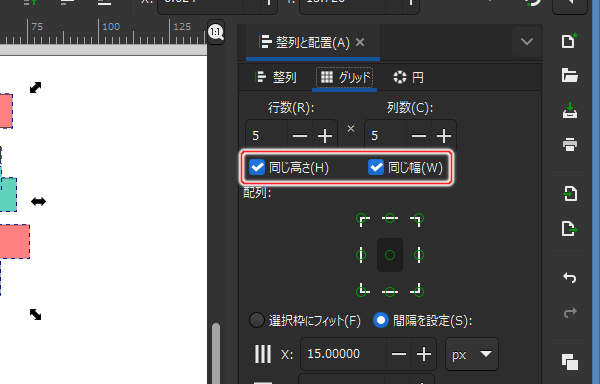Set alignment anchor to bottom-center

(390, 291)
